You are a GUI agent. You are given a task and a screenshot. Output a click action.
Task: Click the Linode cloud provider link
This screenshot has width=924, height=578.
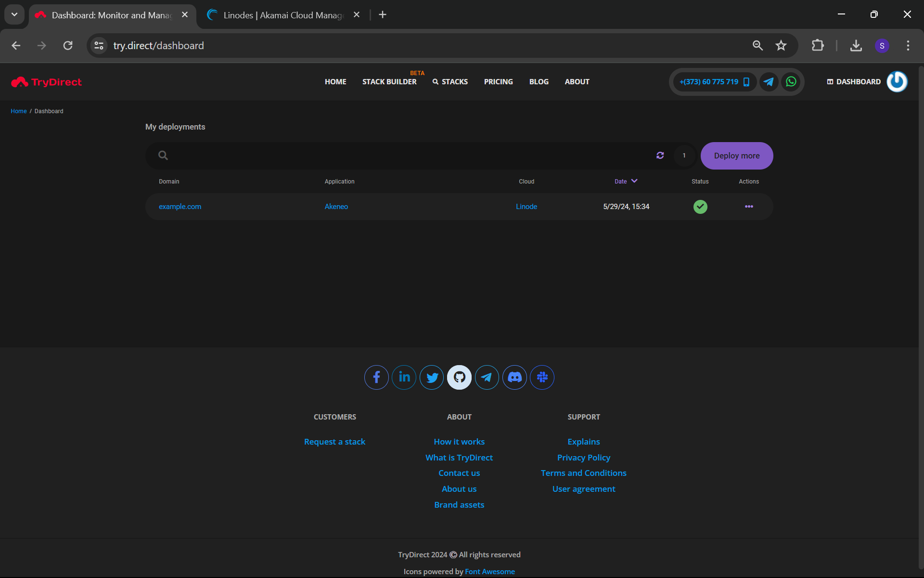click(526, 206)
